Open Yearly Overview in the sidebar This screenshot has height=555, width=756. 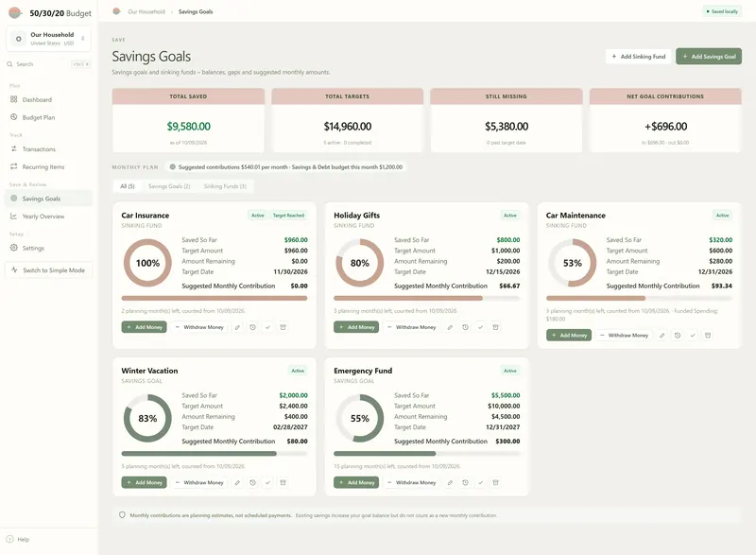(49, 217)
